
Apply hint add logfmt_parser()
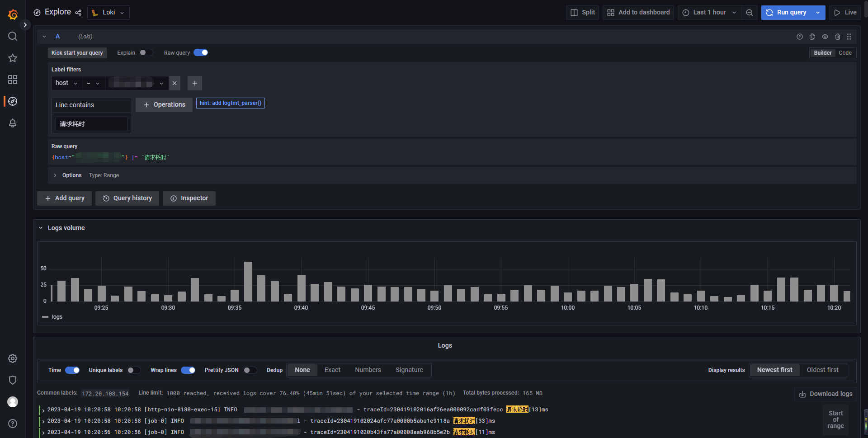tap(231, 103)
